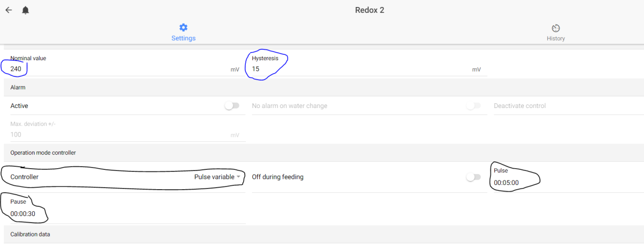Toggle the Alarm Active switch
Screen dimensions: 644x244
point(232,106)
